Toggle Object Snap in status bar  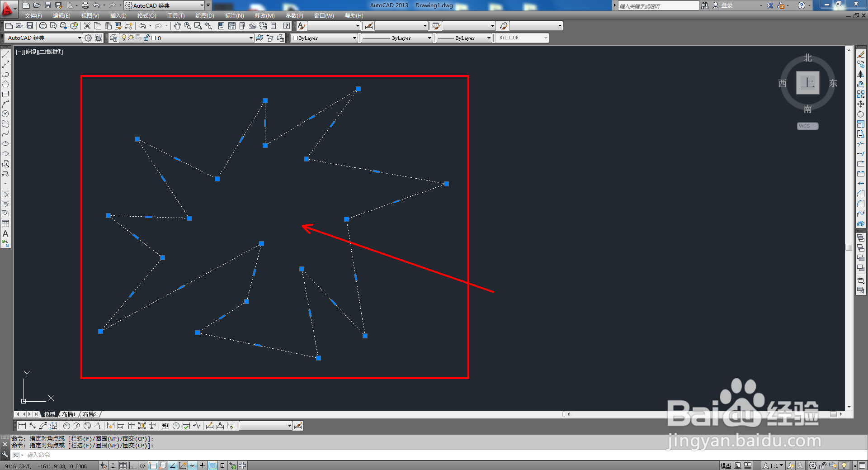point(153,465)
